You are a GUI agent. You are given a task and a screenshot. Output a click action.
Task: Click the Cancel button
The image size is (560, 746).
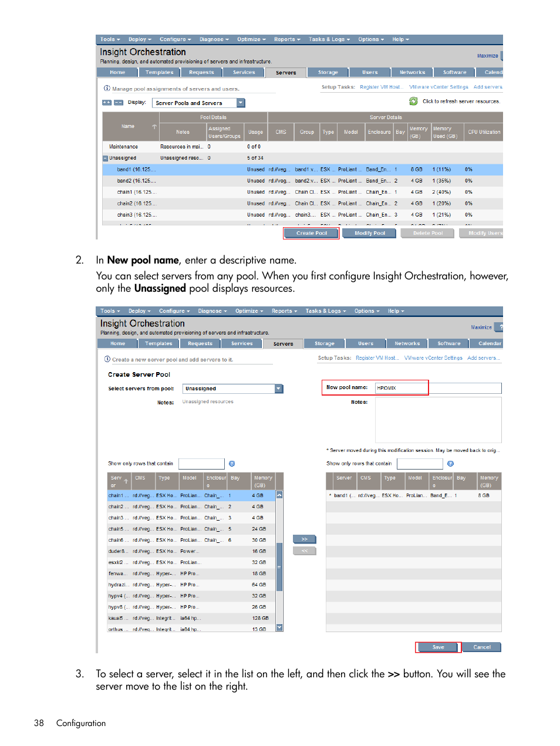[x=482, y=647]
